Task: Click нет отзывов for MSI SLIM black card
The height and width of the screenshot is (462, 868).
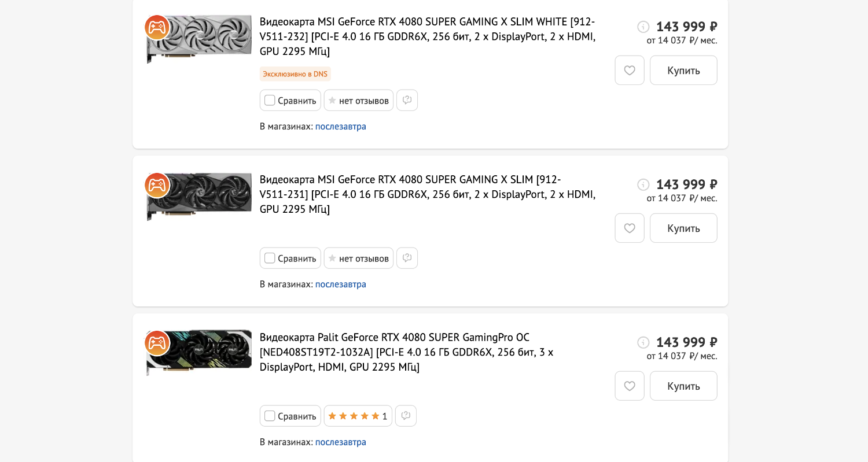Action: [358, 258]
